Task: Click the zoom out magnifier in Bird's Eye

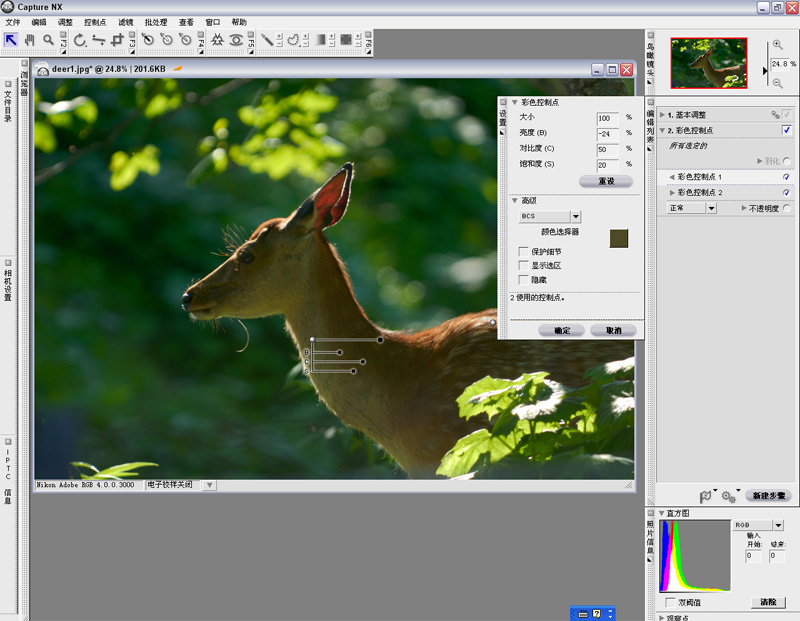Action: tap(778, 83)
